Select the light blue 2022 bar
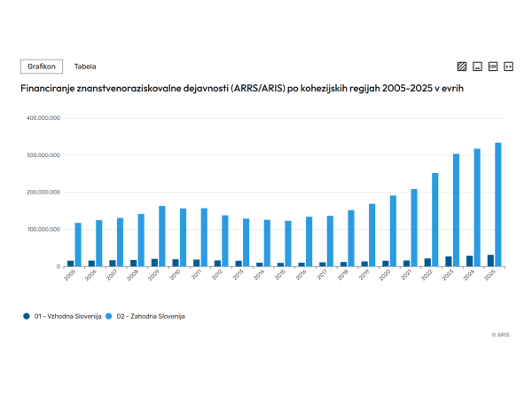Viewport: 532px width, 395px height. pyautogui.click(x=435, y=220)
